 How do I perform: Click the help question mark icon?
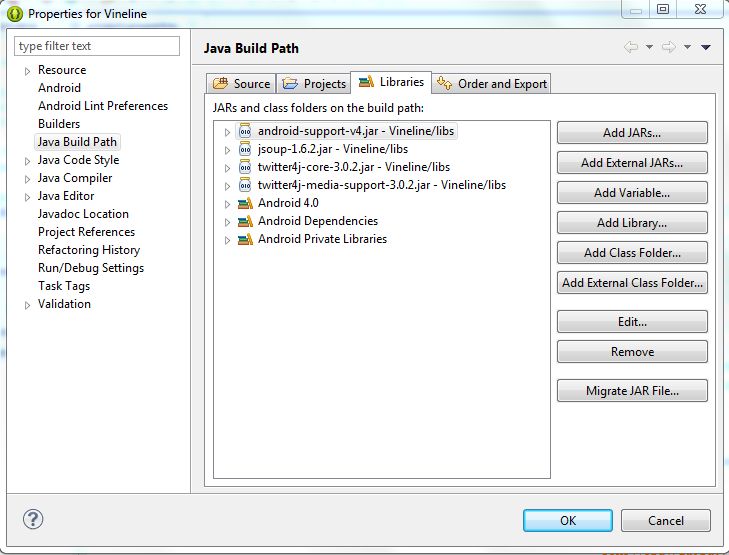(x=33, y=519)
